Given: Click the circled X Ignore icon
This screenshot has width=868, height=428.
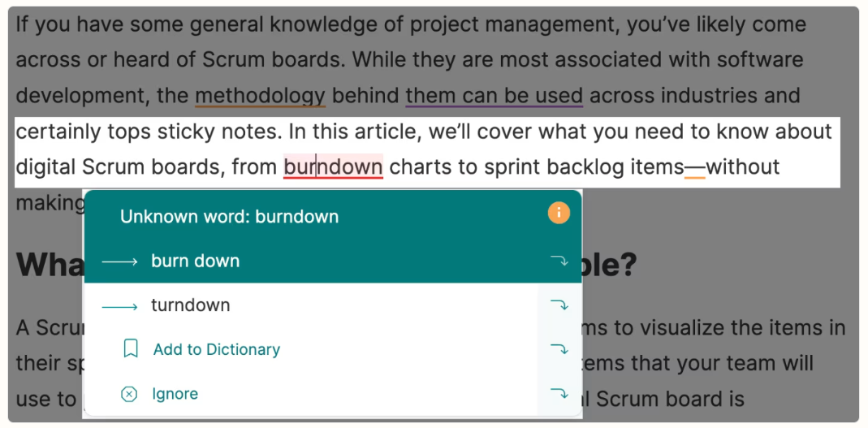Looking at the screenshot, I should pos(129,394).
